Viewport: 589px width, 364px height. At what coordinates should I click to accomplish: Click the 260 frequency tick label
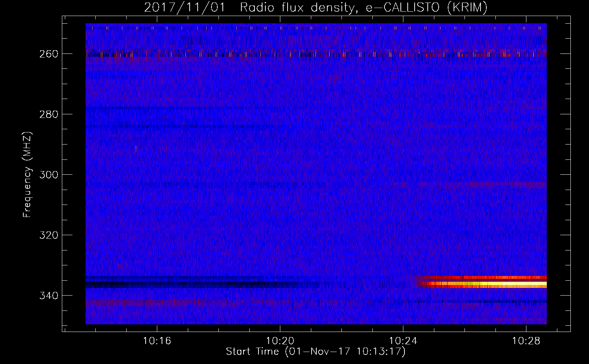[48, 54]
